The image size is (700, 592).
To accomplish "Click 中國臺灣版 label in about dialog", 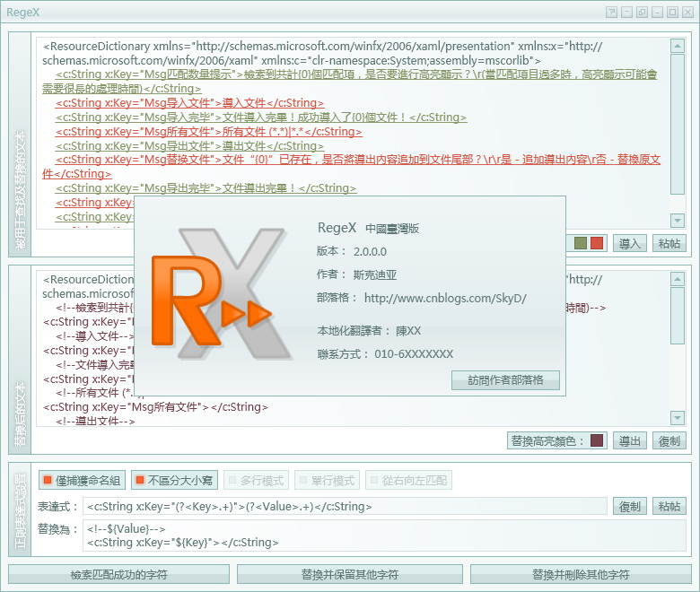I will [x=392, y=229].
